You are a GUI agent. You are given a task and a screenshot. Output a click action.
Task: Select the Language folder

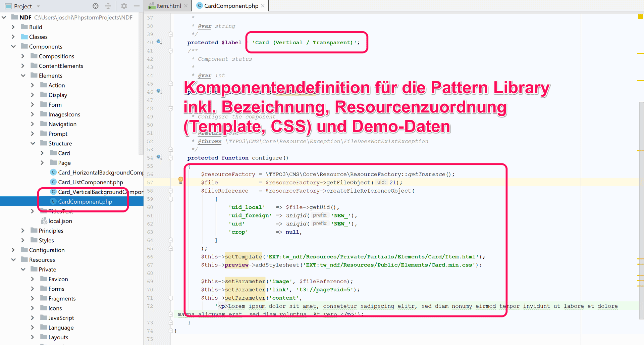tap(61, 328)
